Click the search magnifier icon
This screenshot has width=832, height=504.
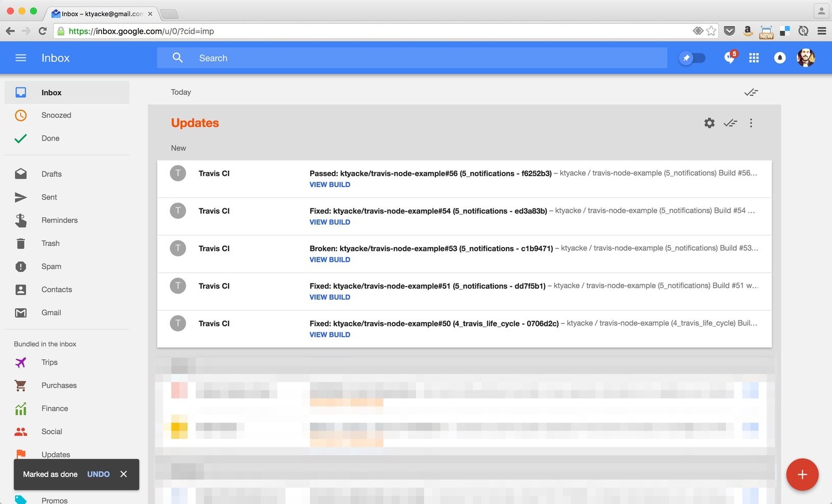click(178, 58)
